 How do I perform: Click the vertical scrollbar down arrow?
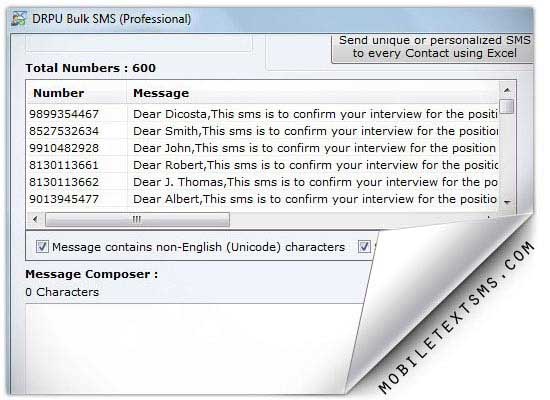click(507, 202)
